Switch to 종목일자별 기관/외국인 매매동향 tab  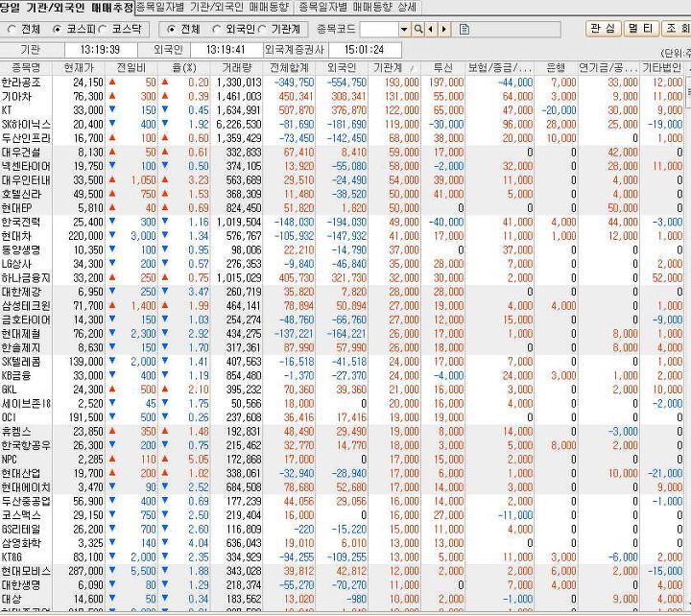(x=213, y=7)
